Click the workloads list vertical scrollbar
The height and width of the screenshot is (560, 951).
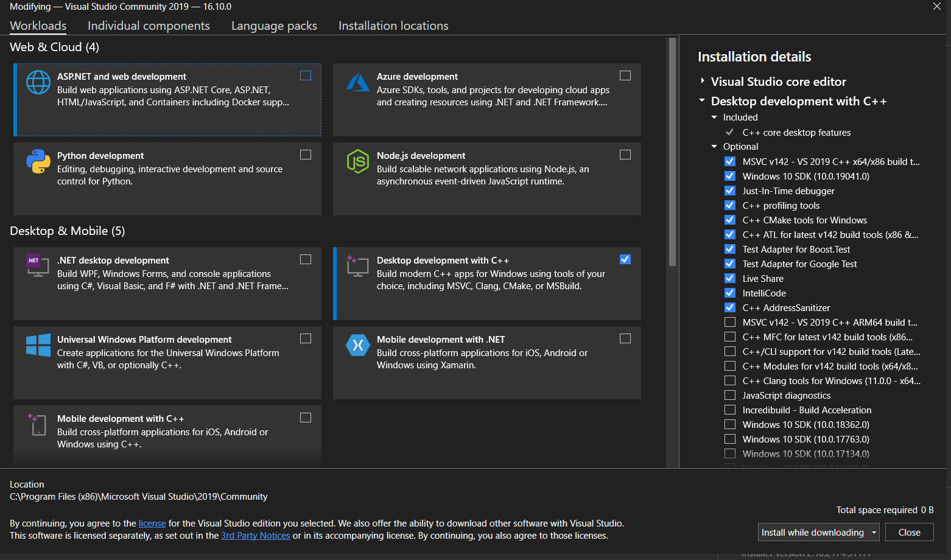tap(672, 152)
